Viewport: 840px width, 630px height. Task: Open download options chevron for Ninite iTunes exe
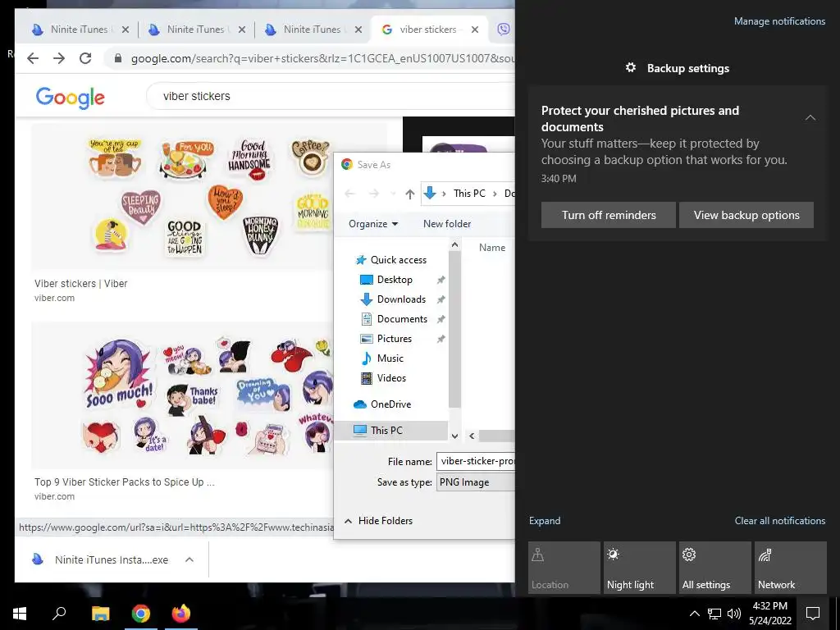(x=189, y=559)
